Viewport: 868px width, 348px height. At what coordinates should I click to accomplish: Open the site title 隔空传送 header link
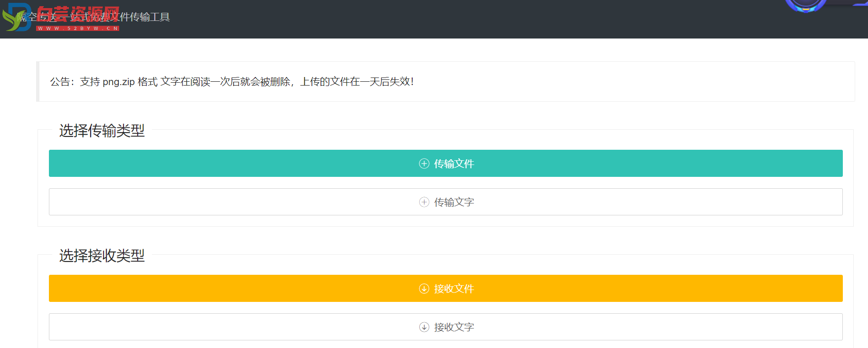click(x=93, y=17)
